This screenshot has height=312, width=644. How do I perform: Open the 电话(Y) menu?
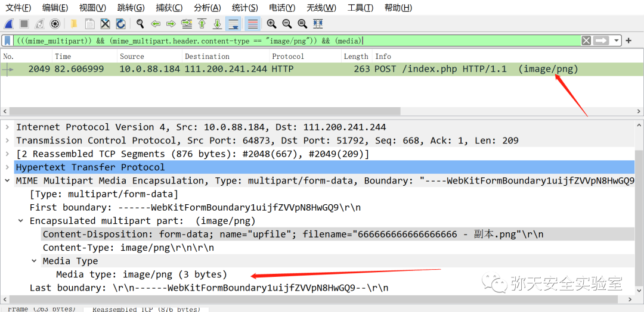[282, 7]
